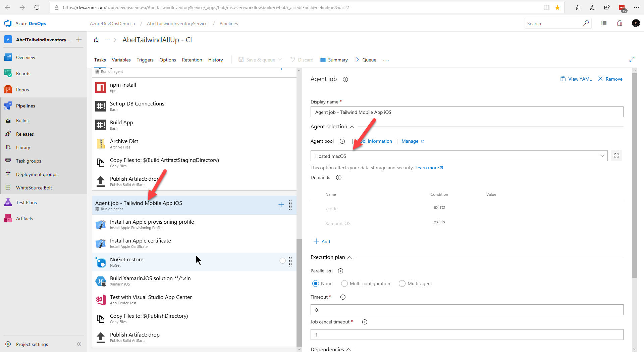Click the info icon beside Parallelism
This screenshot has height=352, width=644.
coord(340,271)
